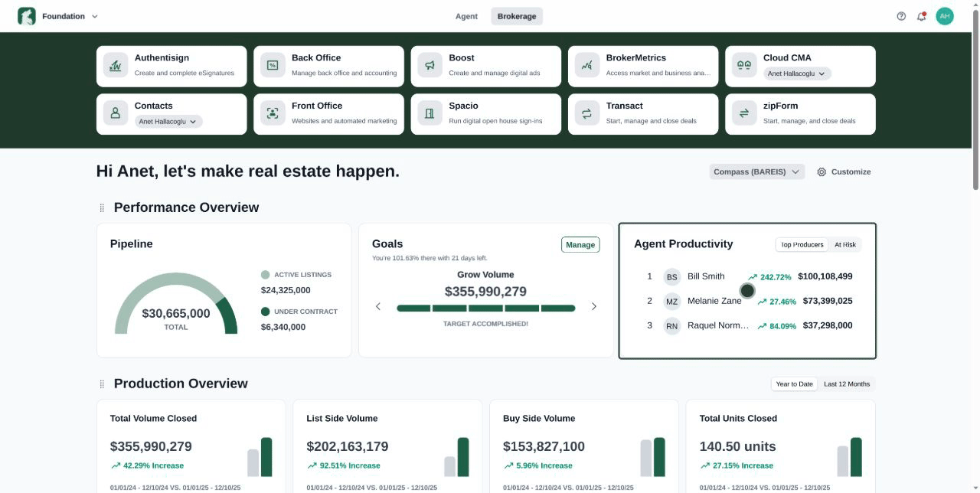Click the Transact arrows icon

(586, 113)
